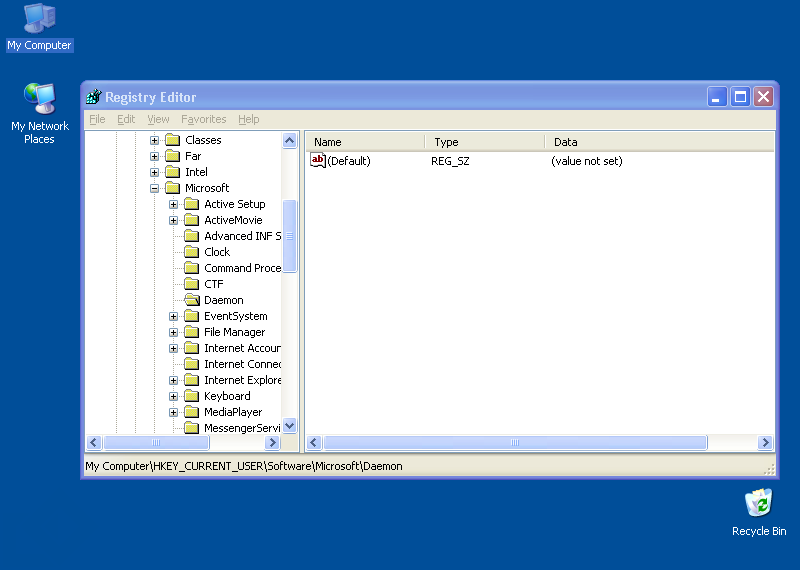The height and width of the screenshot is (570, 800).
Task: Collapse the Microsoft key
Action: [x=154, y=188]
